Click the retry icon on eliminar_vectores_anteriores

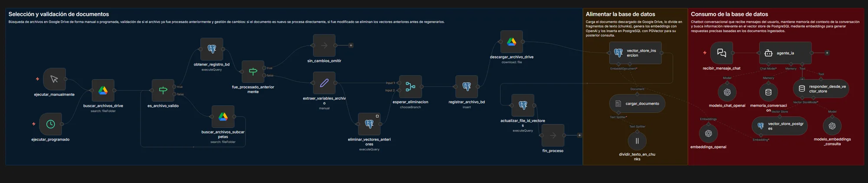point(377,116)
